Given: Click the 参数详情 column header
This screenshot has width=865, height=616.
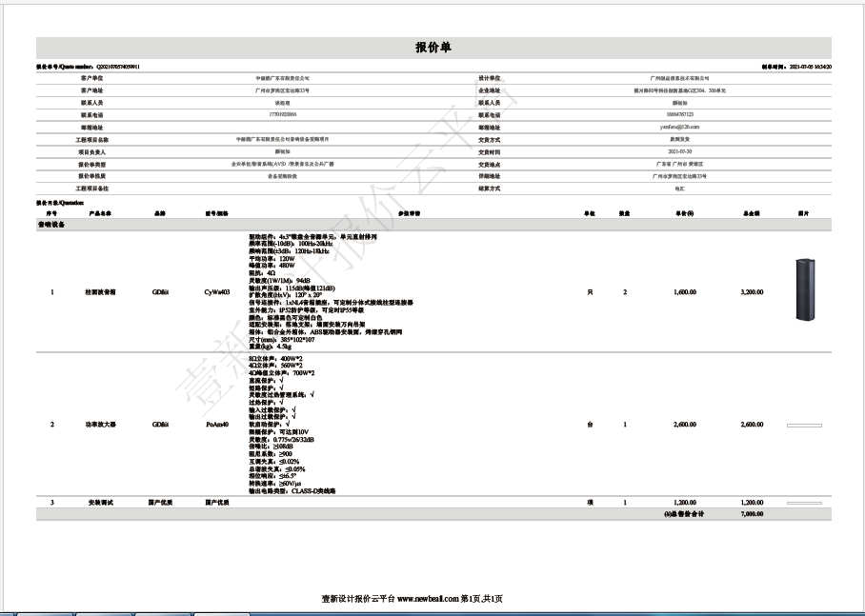Looking at the screenshot, I should (x=409, y=213).
